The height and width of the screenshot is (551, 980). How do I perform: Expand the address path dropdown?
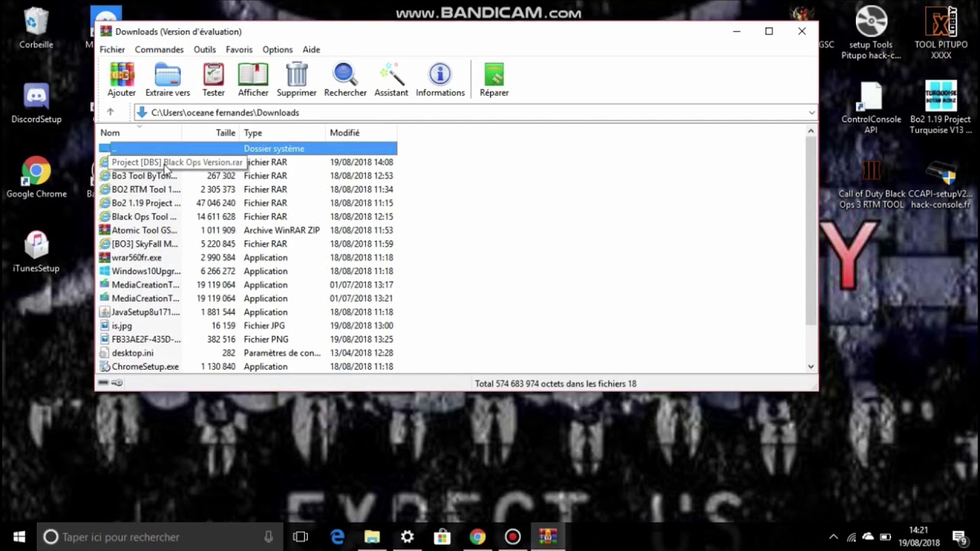tap(812, 112)
